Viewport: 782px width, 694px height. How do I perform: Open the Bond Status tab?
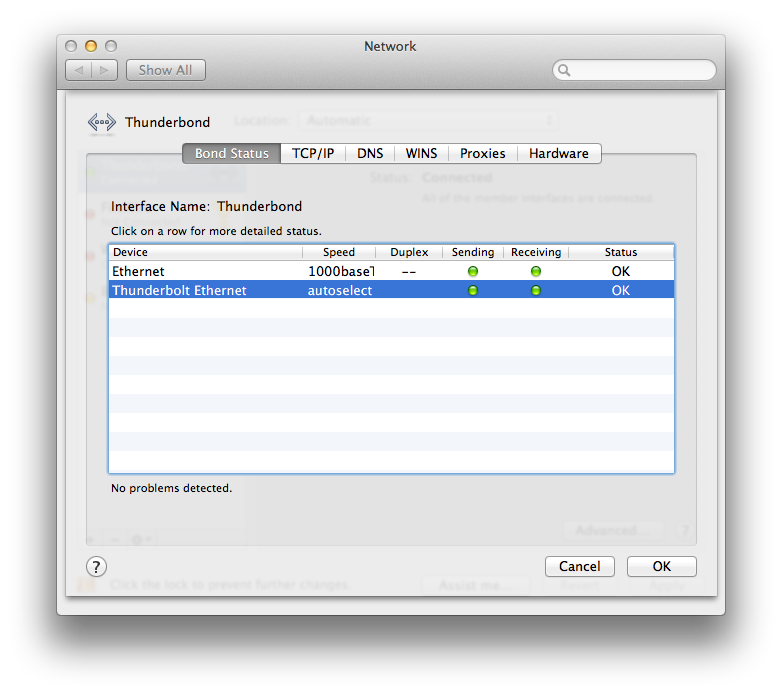click(x=231, y=154)
